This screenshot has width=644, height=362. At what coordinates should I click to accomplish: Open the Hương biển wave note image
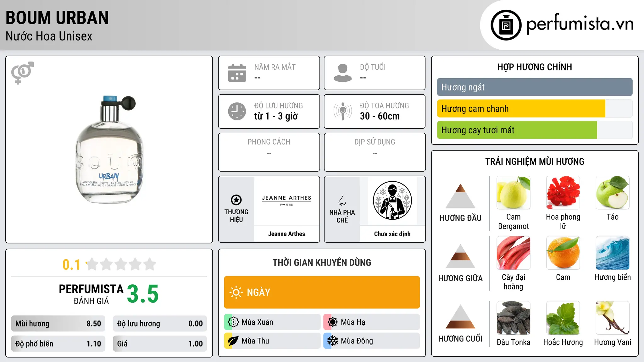tap(613, 253)
